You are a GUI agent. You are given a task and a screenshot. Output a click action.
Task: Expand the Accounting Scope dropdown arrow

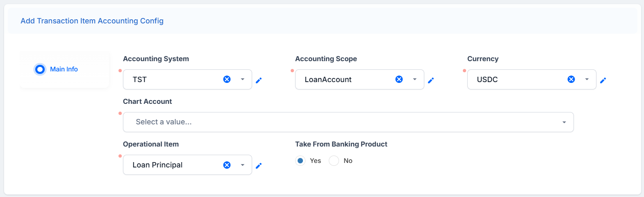(415, 79)
